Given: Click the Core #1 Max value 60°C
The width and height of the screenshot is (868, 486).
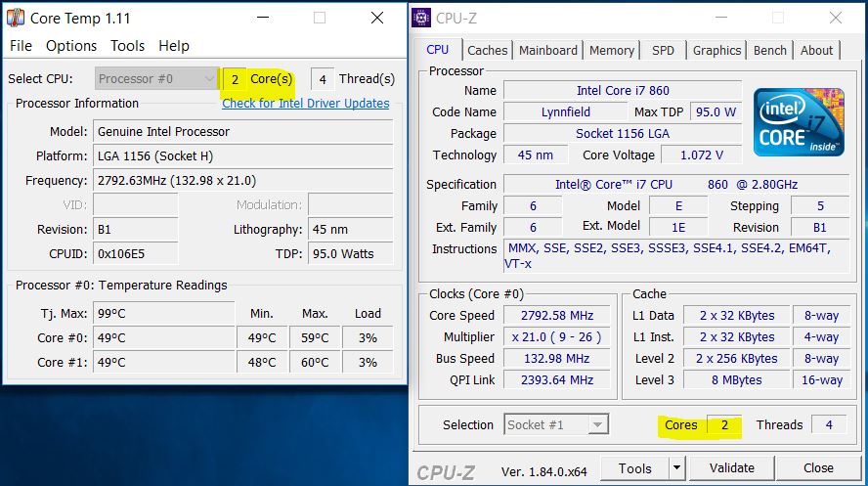Looking at the screenshot, I should [x=315, y=363].
